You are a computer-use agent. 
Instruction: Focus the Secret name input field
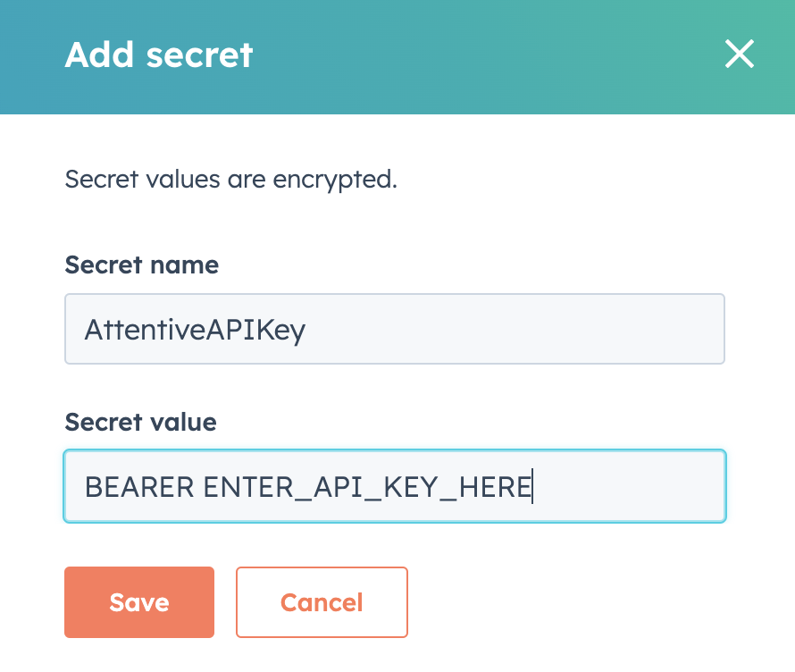395,329
